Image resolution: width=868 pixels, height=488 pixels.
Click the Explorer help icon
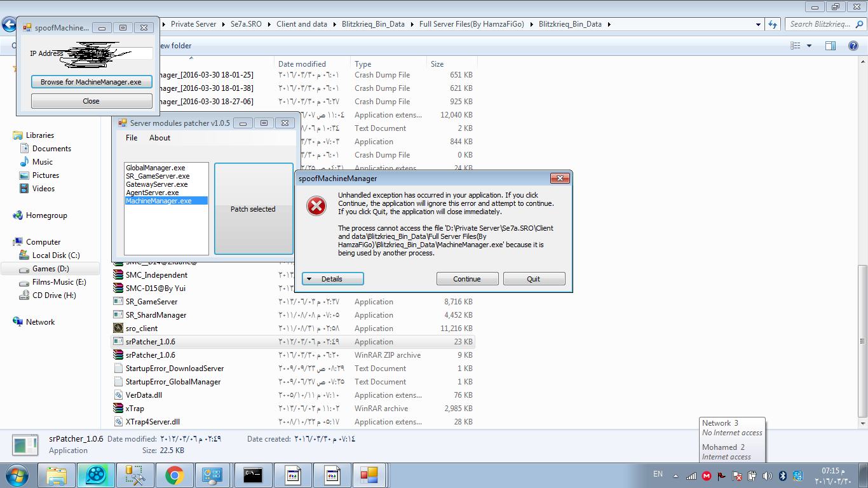coord(854,46)
